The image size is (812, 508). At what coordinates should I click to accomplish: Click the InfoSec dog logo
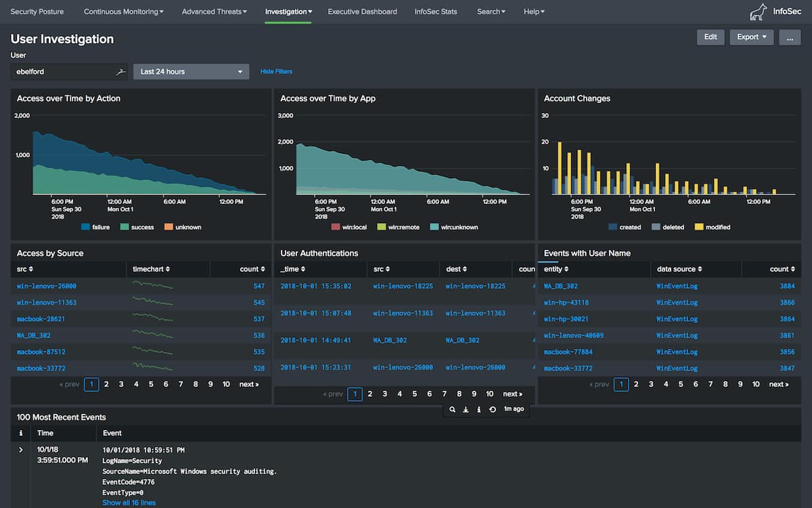759,12
